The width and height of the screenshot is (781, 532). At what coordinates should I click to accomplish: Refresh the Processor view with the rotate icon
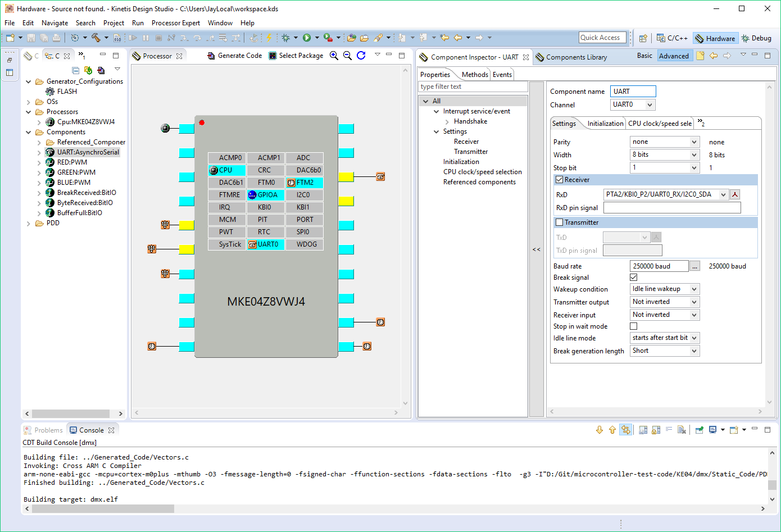[x=361, y=55]
